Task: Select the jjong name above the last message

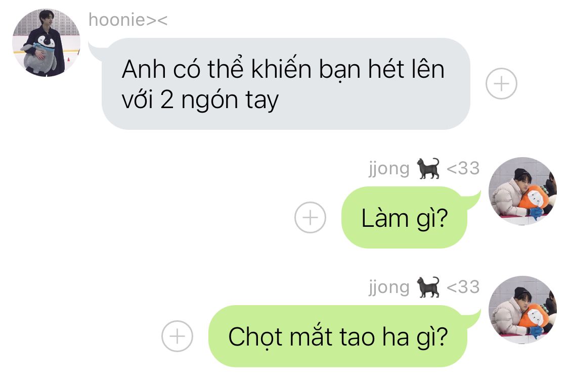Action: click(x=389, y=287)
